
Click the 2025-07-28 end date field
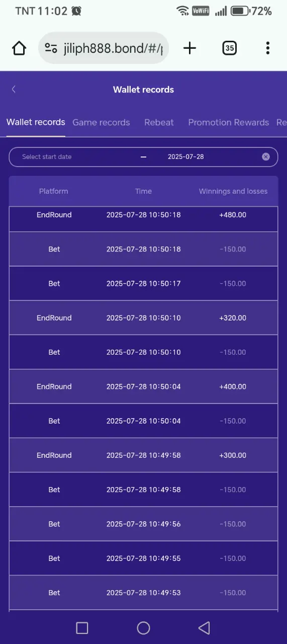click(186, 156)
